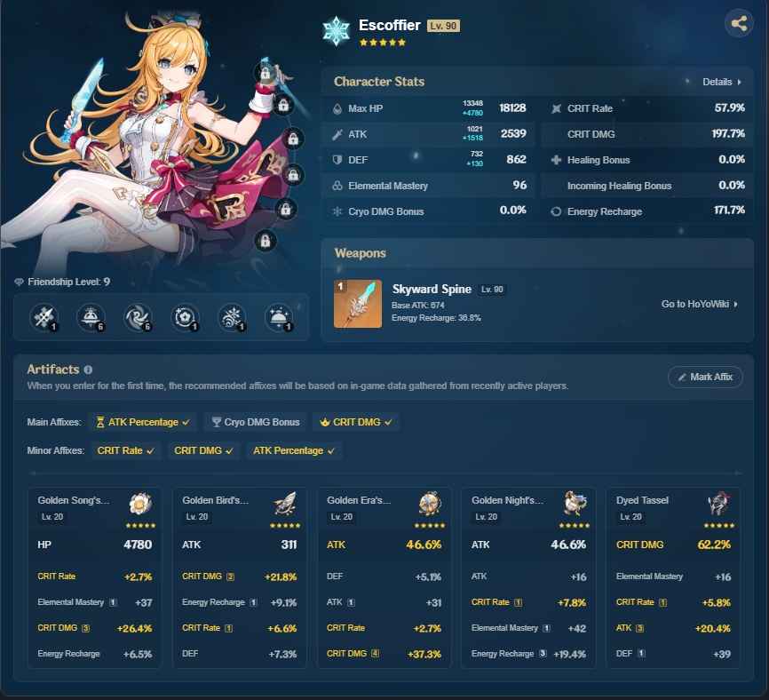Select the last talent icon in skills row
This screenshot has height=700, width=769.
pyautogui.click(x=279, y=316)
